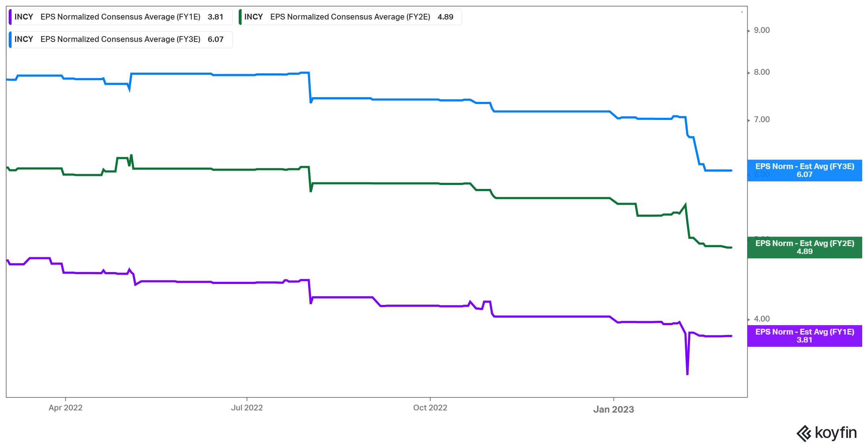This screenshot has height=448, width=868.
Task: Click the Apr 2022 date axis label
Action: [x=65, y=408]
